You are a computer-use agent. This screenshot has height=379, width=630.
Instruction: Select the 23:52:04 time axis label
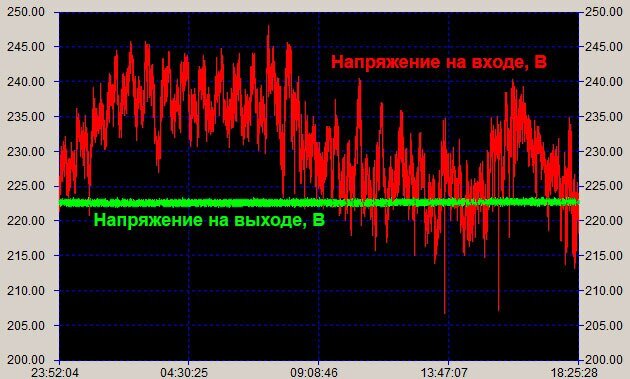55,373
